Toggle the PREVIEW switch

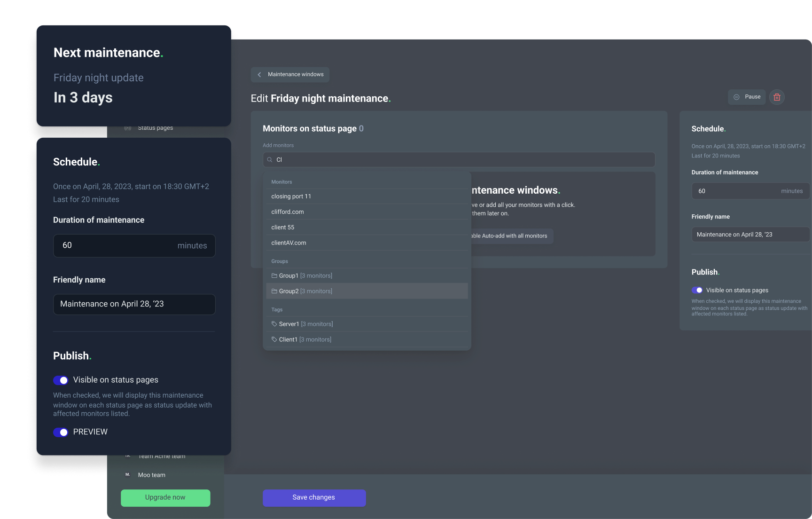click(x=61, y=432)
